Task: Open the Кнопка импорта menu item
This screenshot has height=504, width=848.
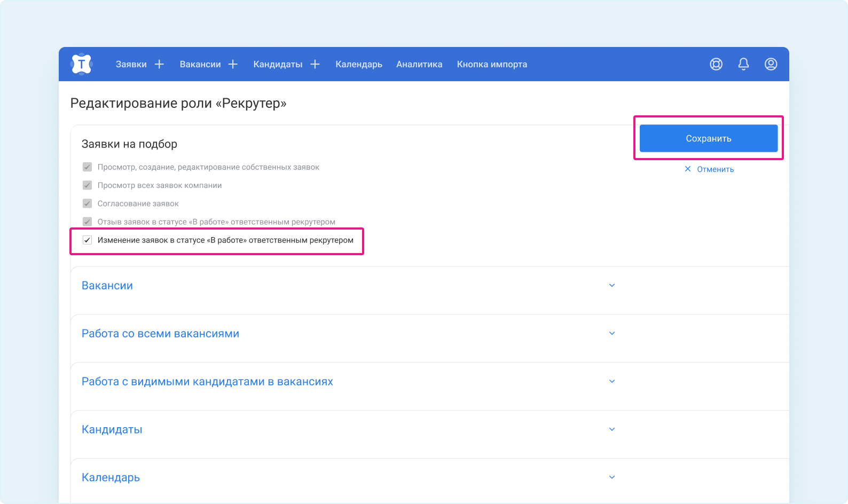Action: pos(492,64)
